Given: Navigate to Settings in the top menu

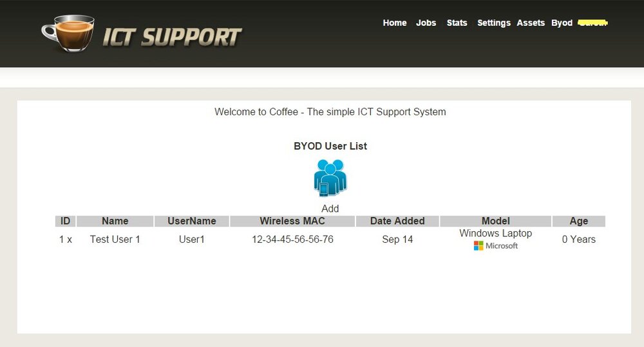Looking at the screenshot, I should (494, 23).
